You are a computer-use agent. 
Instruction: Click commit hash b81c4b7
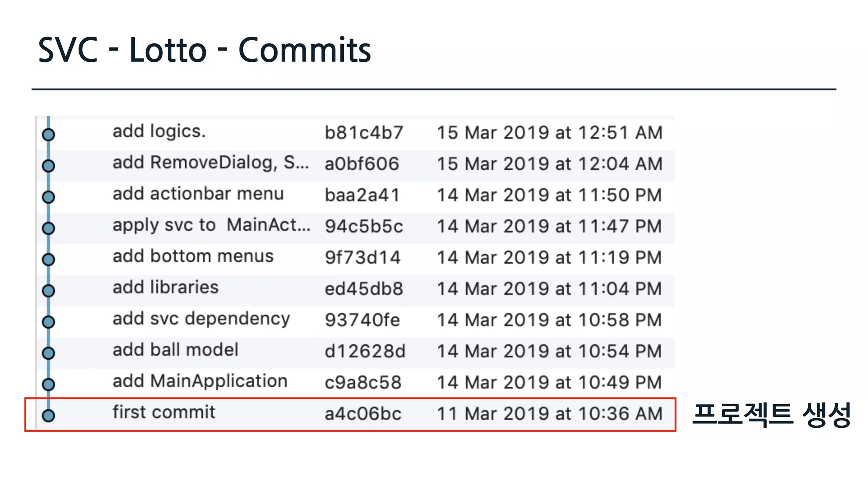364,133
